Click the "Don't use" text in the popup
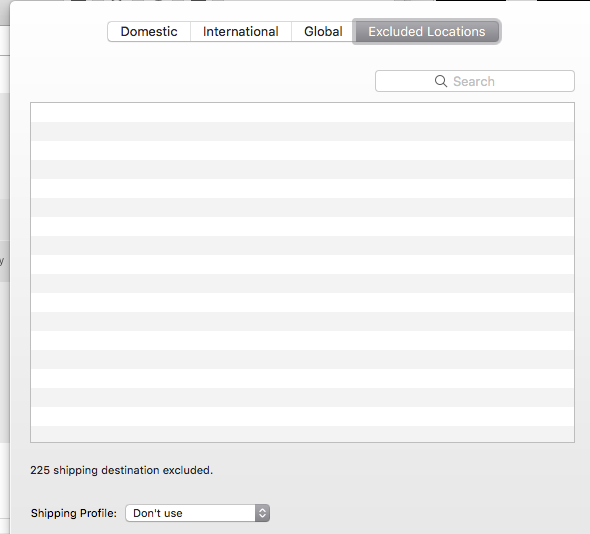Screen dimensions: 590x534 pos(158,513)
